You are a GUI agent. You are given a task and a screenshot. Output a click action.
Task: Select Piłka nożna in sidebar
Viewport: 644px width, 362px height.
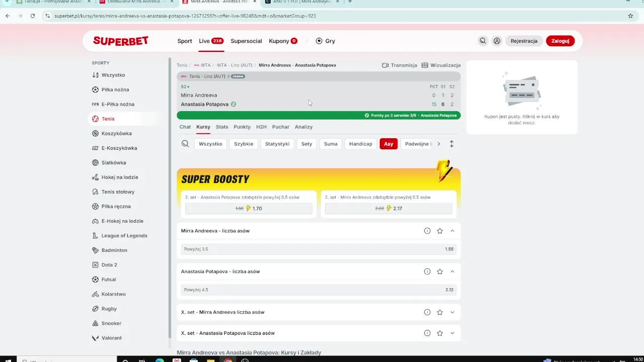pyautogui.click(x=111, y=89)
